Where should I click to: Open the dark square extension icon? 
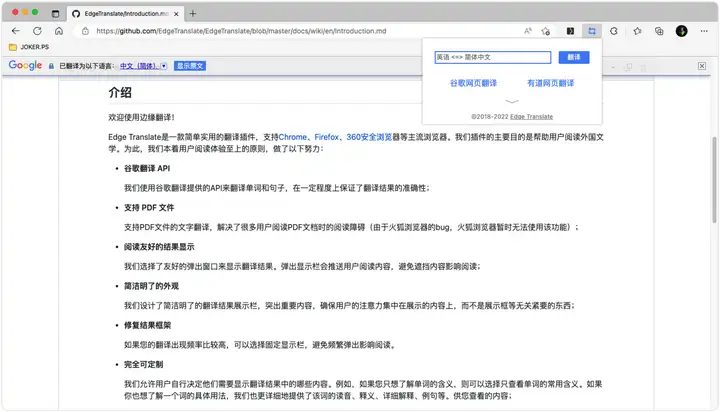pyautogui.click(x=570, y=31)
